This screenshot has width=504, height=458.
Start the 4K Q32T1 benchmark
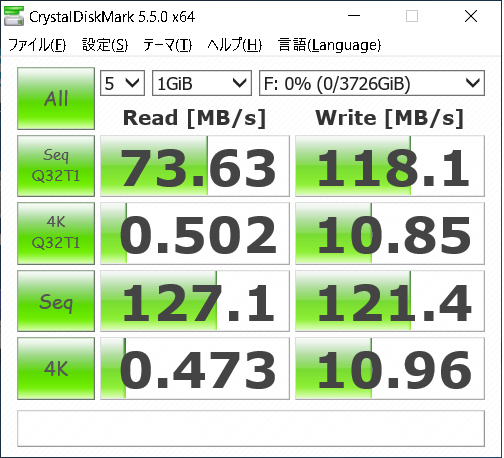(56, 233)
